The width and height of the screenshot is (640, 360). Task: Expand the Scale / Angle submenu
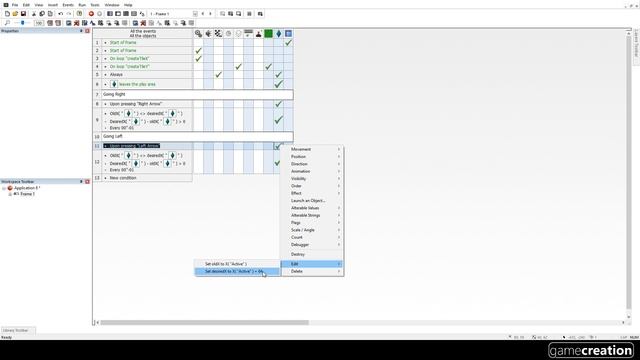pyautogui.click(x=312, y=230)
